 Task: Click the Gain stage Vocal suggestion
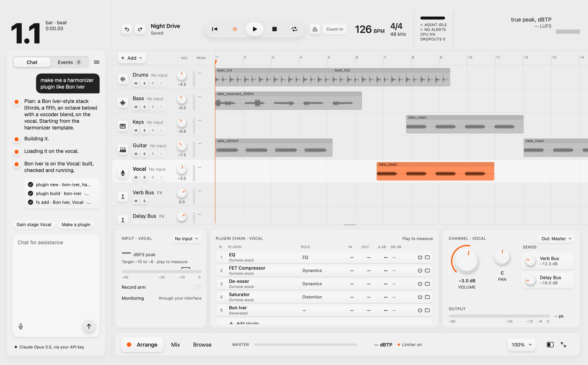[34, 225]
